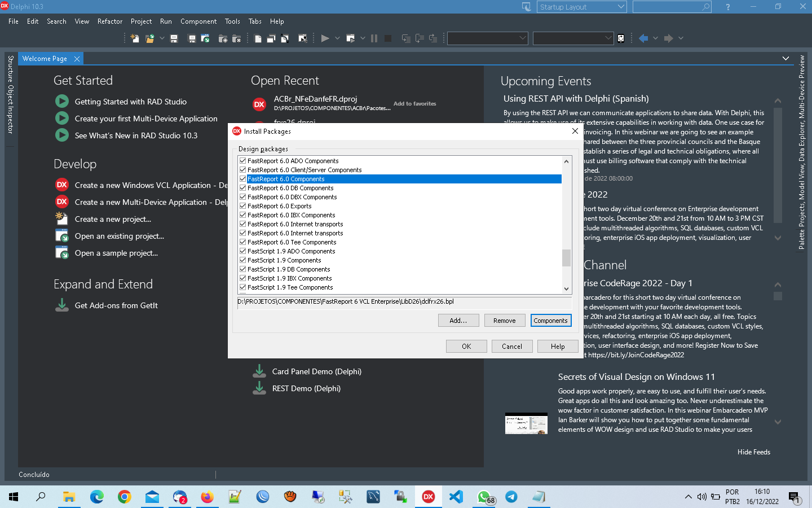The height and width of the screenshot is (508, 812).
Task: Click the Program Reset stop icon
Action: pos(388,38)
